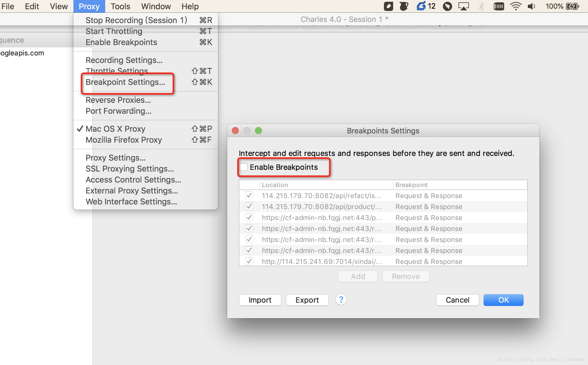Image resolution: width=588 pixels, height=365 pixels.
Task: Enable the Enable Breakpoints checkbox
Action: pos(244,167)
